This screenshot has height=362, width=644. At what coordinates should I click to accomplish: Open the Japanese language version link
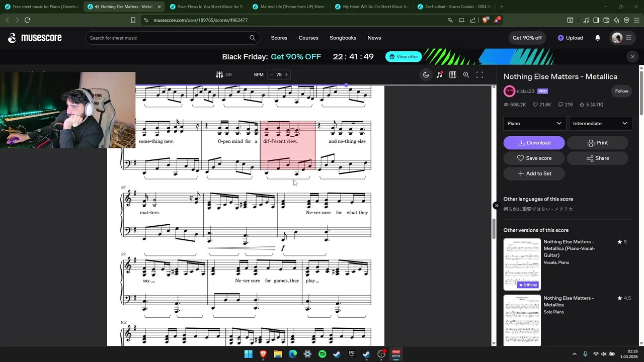point(538,209)
